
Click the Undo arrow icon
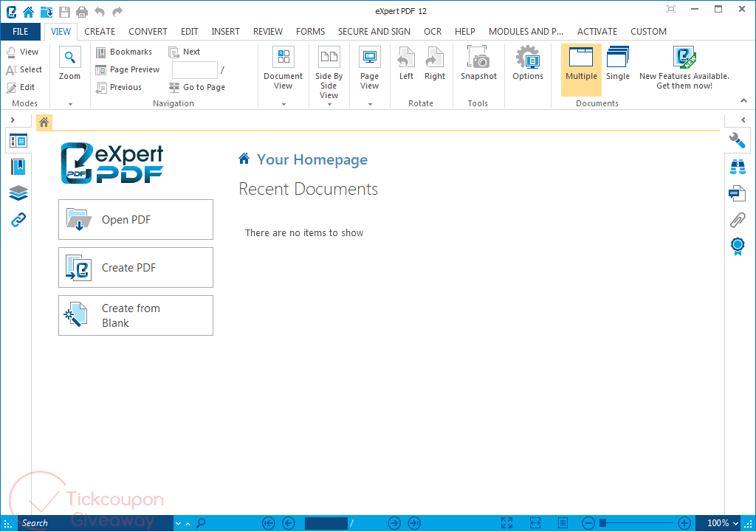[x=100, y=11]
